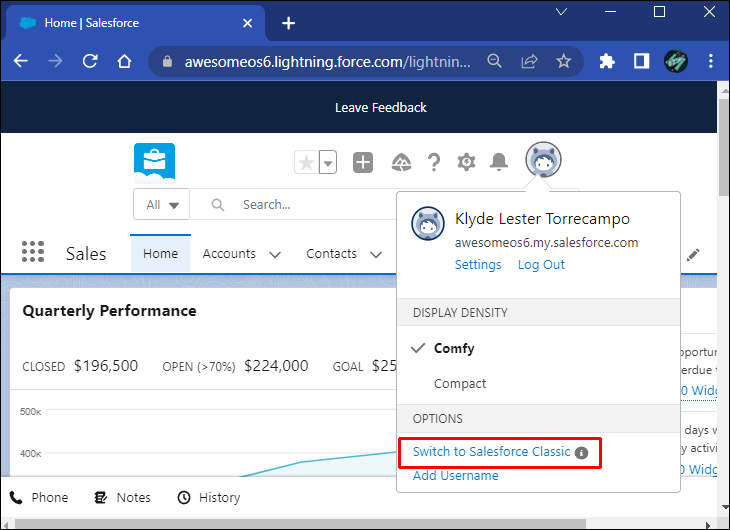Click the Log Out link
The image size is (730, 530).
coord(541,265)
